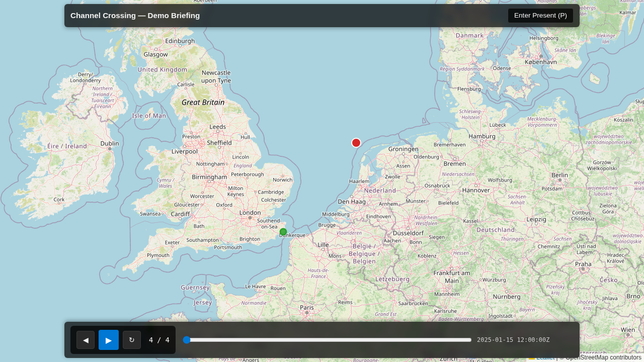Click the Liverpool label on map
The height and width of the screenshot is (362, 644).
coord(184,151)
